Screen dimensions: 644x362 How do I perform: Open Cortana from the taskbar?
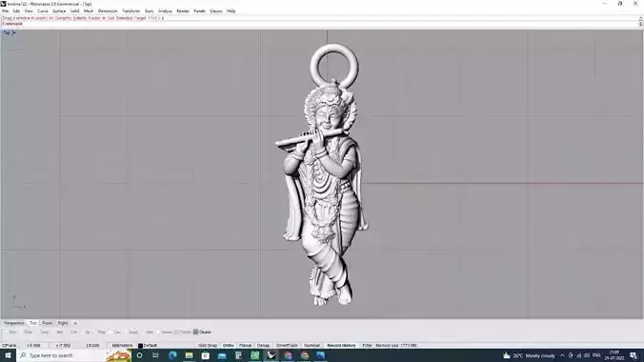[x=139, y=355]
